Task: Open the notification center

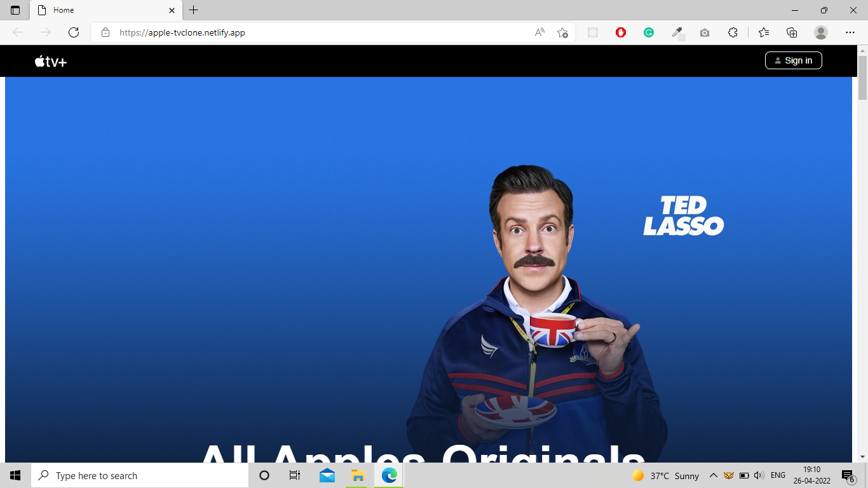Action: (x=848, y=475)
